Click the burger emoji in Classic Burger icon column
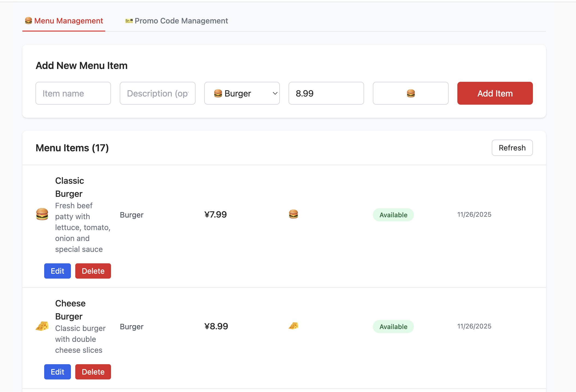Viewport: 576px width, 392px height. (293, 214)
